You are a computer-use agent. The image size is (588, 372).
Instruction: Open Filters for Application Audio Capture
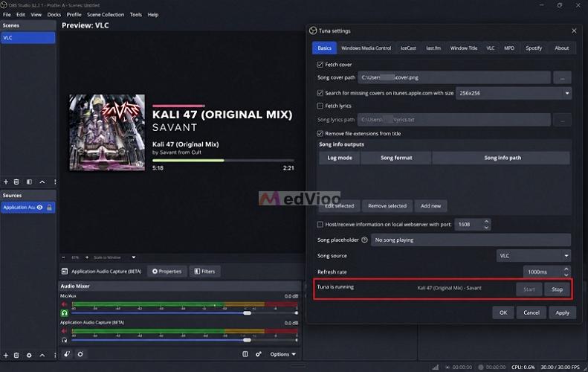(x=204, y=272)
